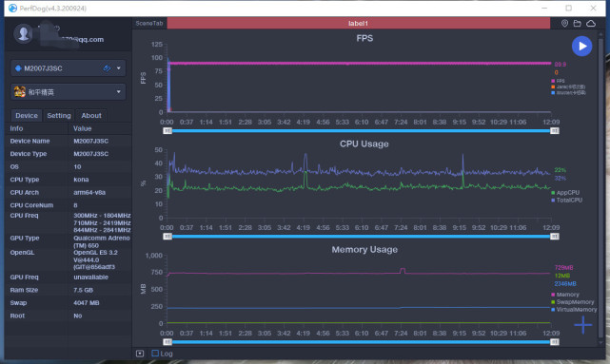This screenshot has width=610, height=364.
Task: Select the Device tab
Action: click(x=27, y=115)
